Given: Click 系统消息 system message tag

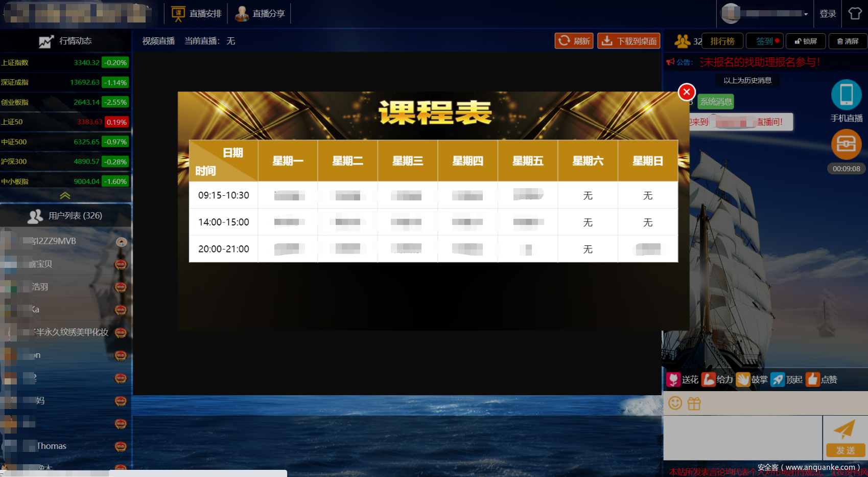Looking at the screenshot, I should click(716, 102).
